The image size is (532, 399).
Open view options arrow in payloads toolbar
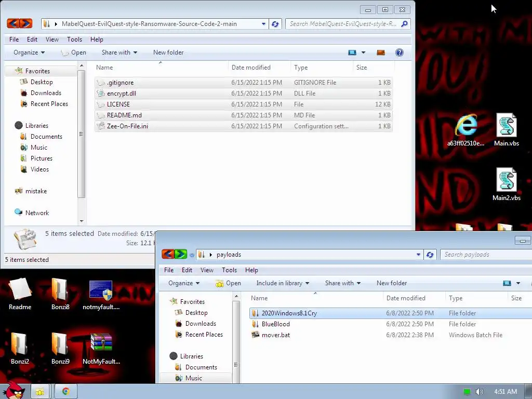tap(518, 283)
